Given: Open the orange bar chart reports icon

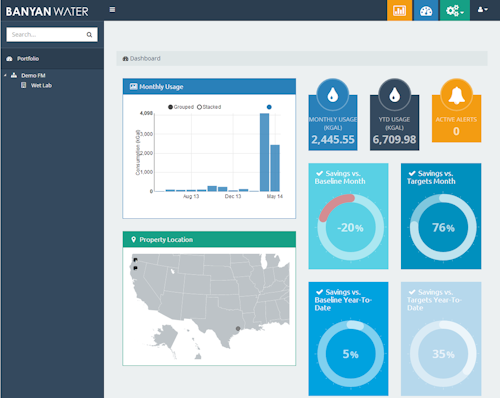Looking at the screenshot, I should point(399,10).
